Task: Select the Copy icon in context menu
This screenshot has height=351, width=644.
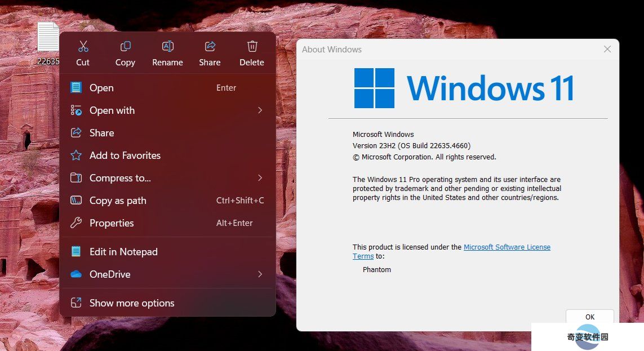Action: point(125,46)
